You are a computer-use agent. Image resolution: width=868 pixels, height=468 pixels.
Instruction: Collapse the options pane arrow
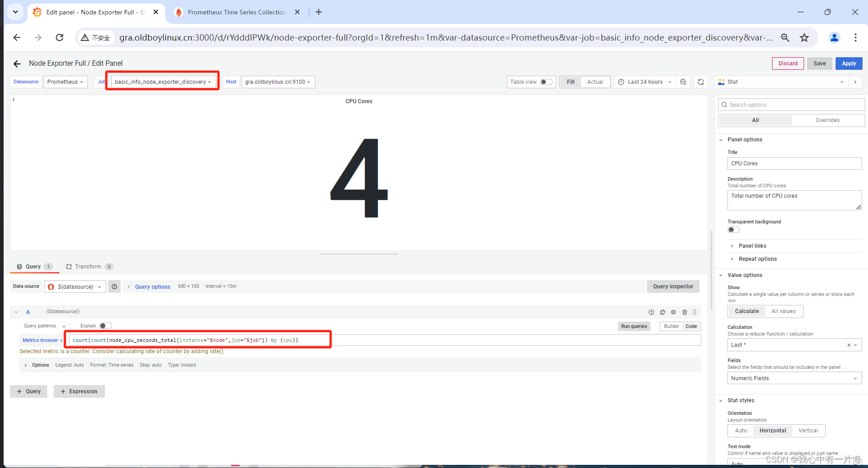pos(855,82)
